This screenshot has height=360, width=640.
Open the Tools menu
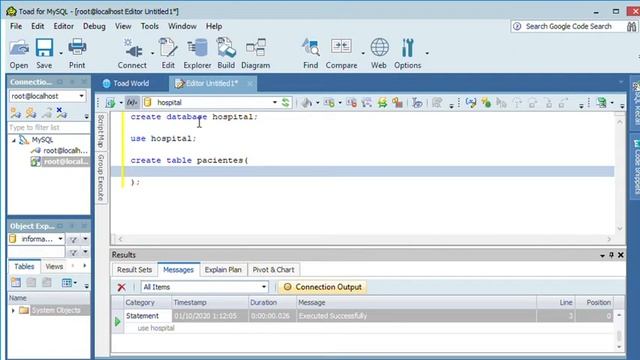150,26
